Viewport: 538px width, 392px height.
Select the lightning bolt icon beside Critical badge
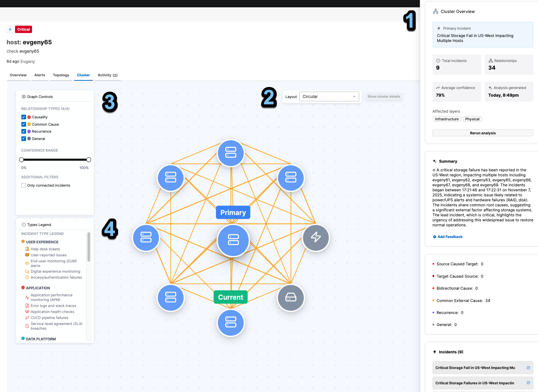tap(10, 29)
